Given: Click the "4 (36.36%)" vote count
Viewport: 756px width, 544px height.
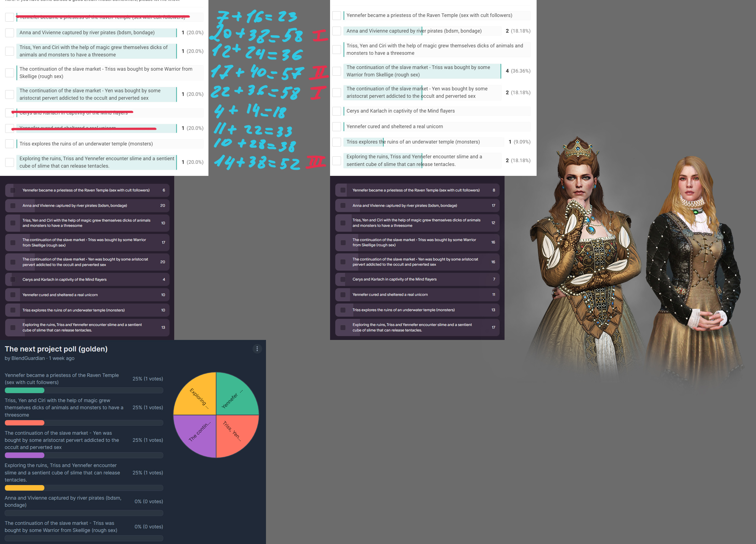Looking at the screenshot, I should pos(518,71).
